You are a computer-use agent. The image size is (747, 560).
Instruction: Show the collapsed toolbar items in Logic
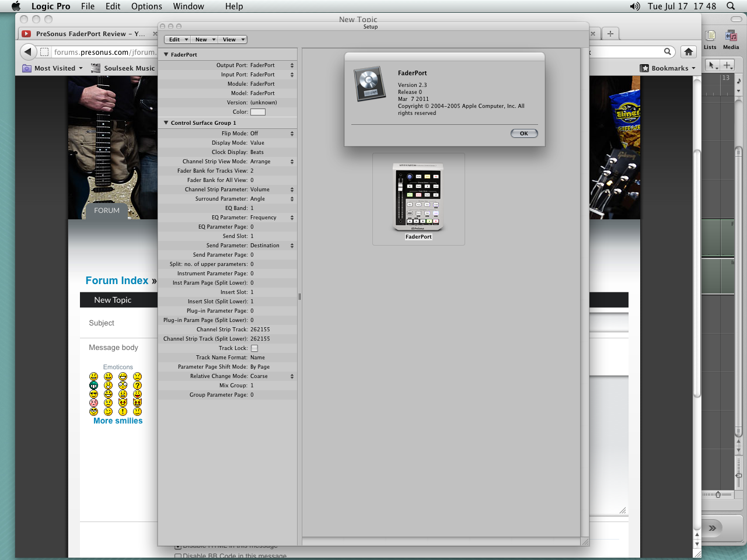(x=713, y=528)
